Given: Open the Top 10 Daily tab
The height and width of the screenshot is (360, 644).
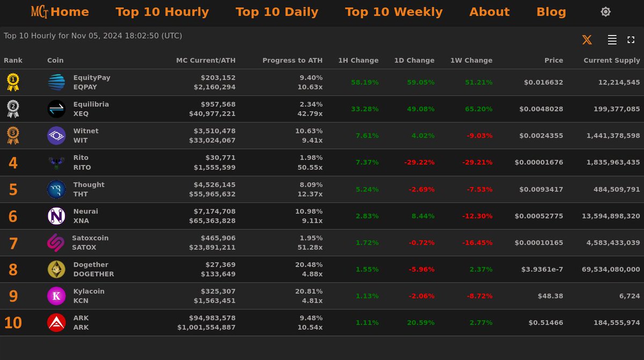Looking at the screenshot, I should click(x=277, y=12).
